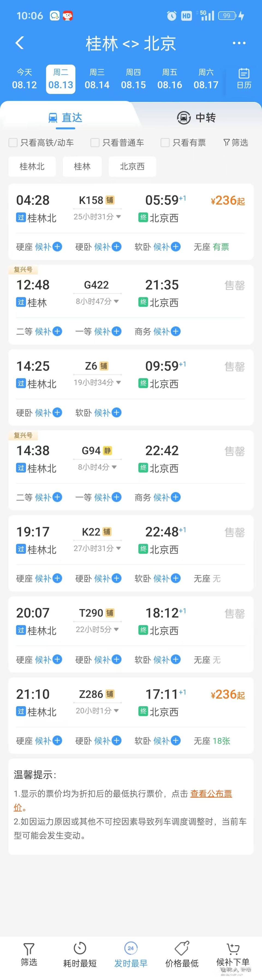Tap the more options icon in the header
Image resolution: width=262 pixels, height=980 pixels.
coord(239,43)
